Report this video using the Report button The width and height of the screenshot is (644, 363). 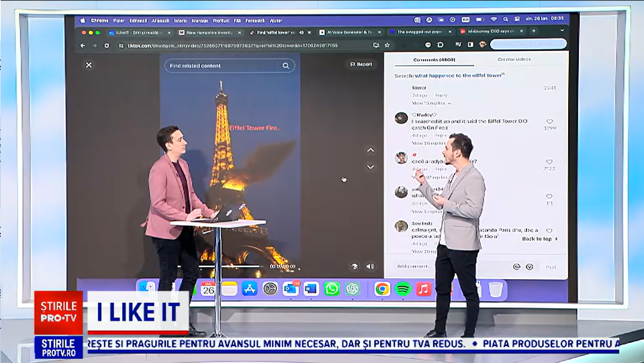[361, 64]
